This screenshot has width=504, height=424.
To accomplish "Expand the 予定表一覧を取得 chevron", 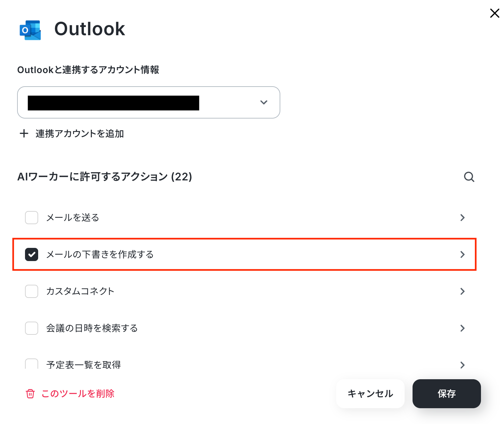I will (x=463, y=365).
